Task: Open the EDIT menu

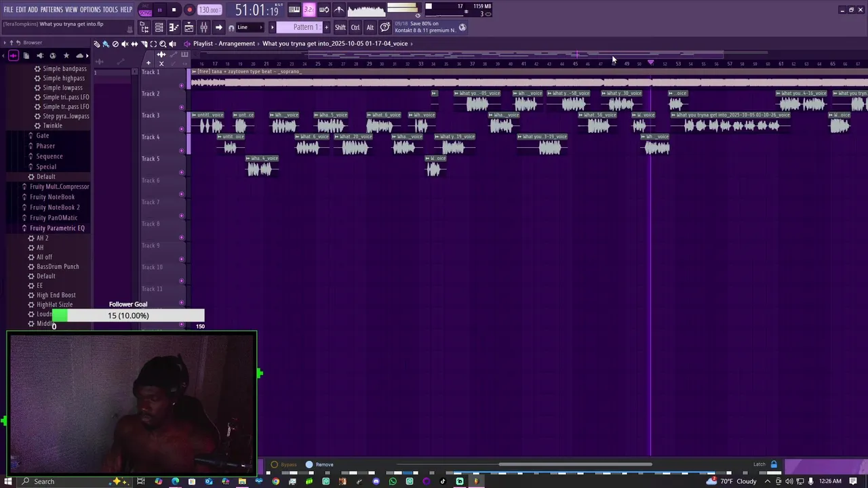Action: (x=21, y=9)
